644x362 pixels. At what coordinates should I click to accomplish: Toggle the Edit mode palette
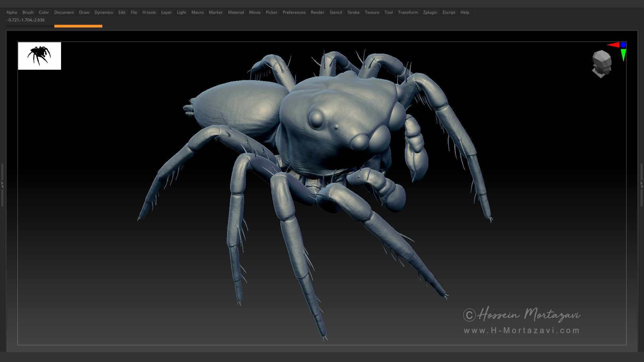[121, 12]
